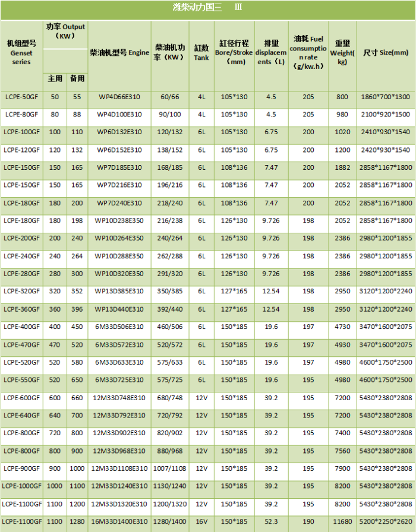Screen dimensions: 416x532
Task: Select the 52.3 displacement value
Action: click(x=271, y=521)
